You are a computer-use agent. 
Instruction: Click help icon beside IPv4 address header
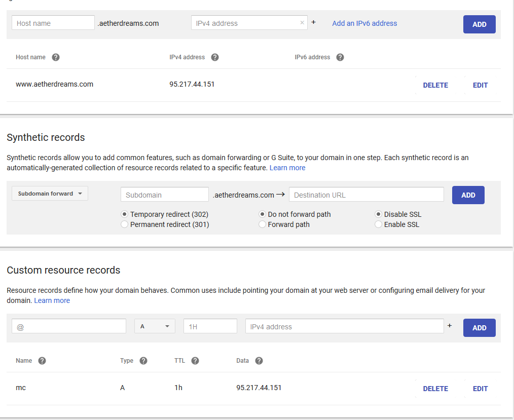click(215, 57)
